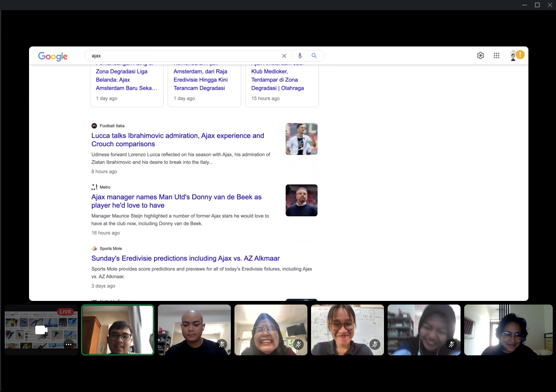Screen dimensions: 556x392
Task: Clear the search box with X
Action: coord(284,56)
